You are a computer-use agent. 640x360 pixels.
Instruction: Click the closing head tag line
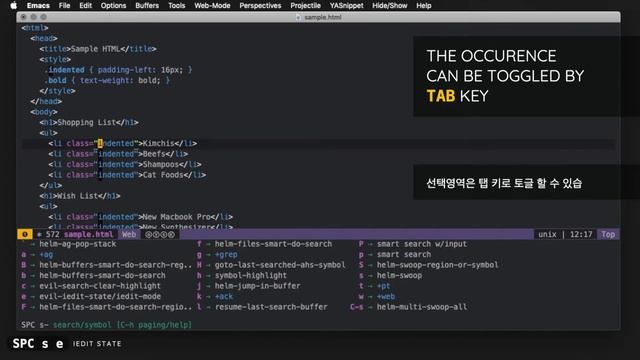46,102
